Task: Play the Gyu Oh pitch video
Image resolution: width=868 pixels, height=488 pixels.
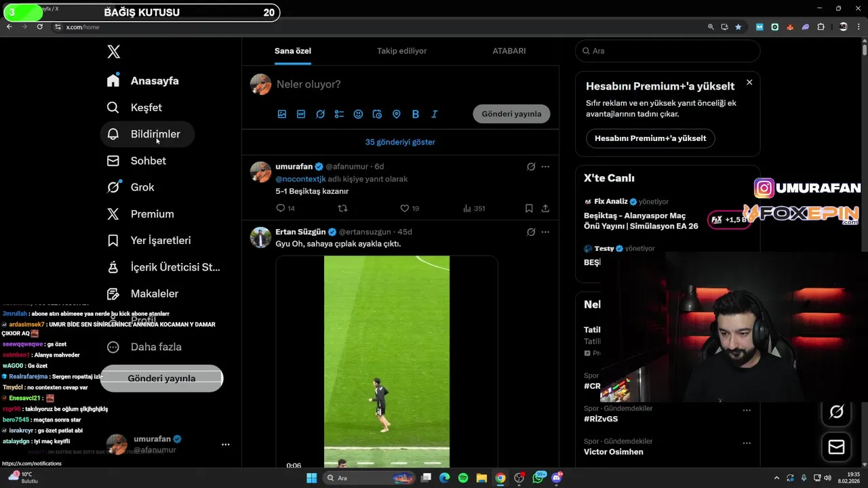Action: point(387,361)
